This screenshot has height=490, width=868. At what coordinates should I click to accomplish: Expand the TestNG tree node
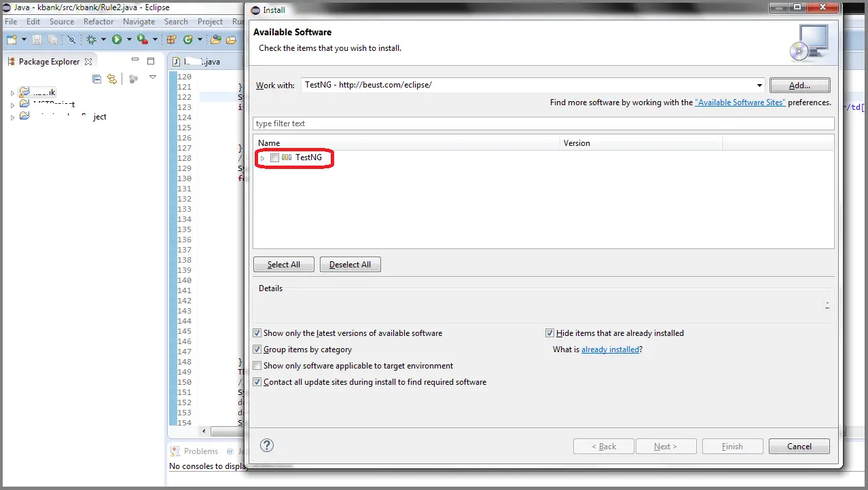[263, 158]
